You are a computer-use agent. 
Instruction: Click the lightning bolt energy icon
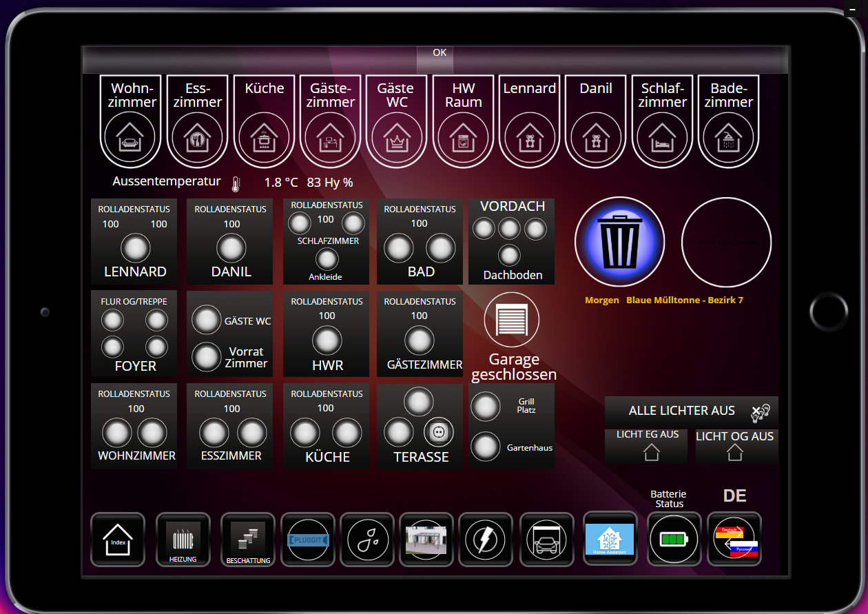point(485,540)
